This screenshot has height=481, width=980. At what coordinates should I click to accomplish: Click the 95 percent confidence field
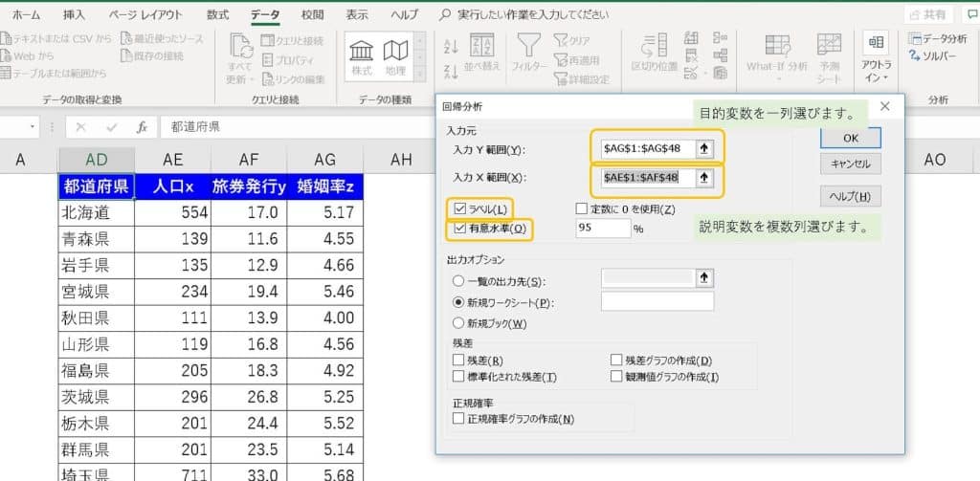pos(603,228)
